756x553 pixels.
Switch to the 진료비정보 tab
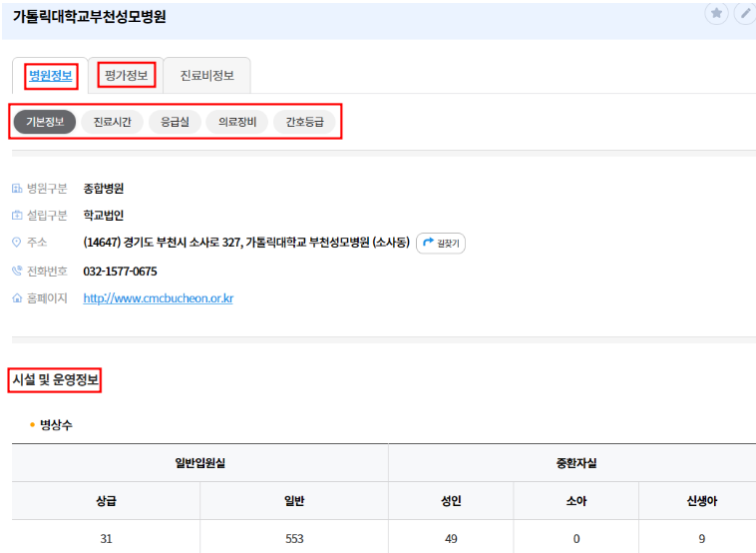coord(207,75)
